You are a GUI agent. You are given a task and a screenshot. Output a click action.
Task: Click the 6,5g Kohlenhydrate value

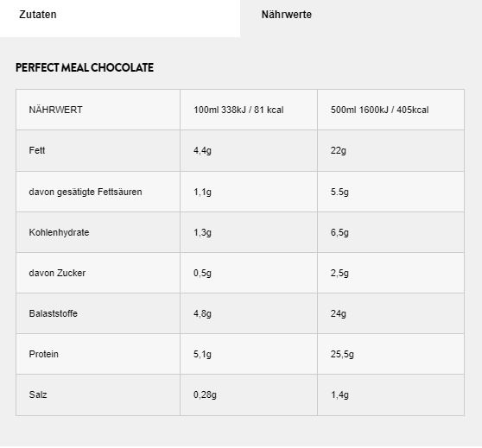pos(339,232)
